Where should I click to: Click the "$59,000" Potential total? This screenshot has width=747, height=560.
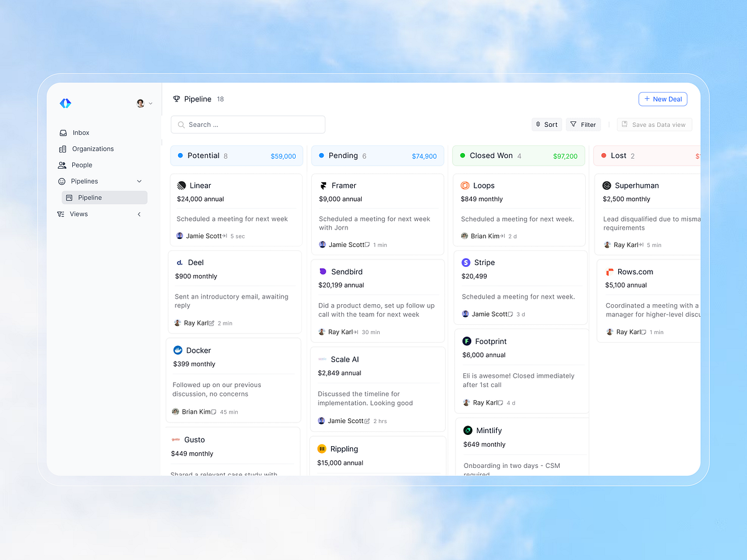point(283,156)
